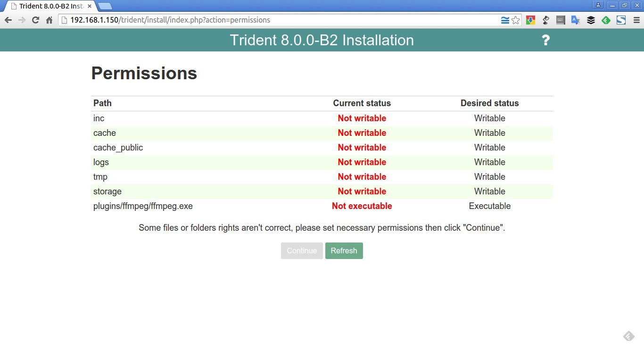This screenshot has width=644, height=351.
Task: Open the Chrome user profile icon
Action: (x=598, y=5)
